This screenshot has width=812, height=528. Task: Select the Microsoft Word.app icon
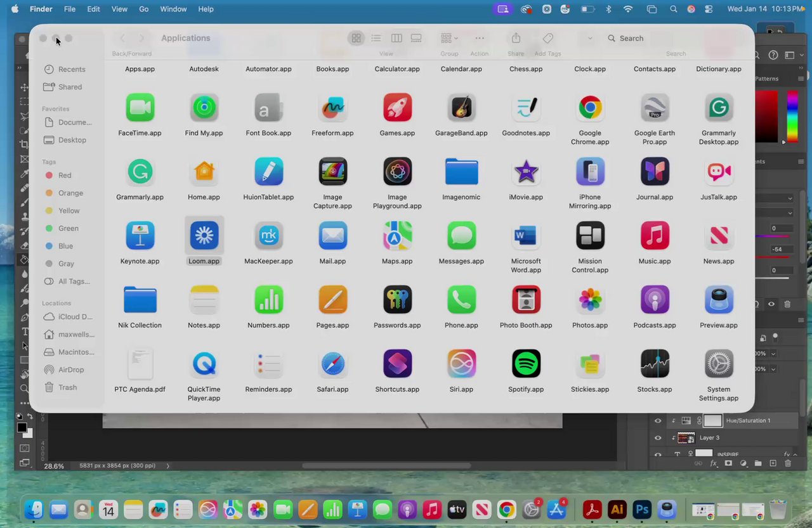point(526,236)
